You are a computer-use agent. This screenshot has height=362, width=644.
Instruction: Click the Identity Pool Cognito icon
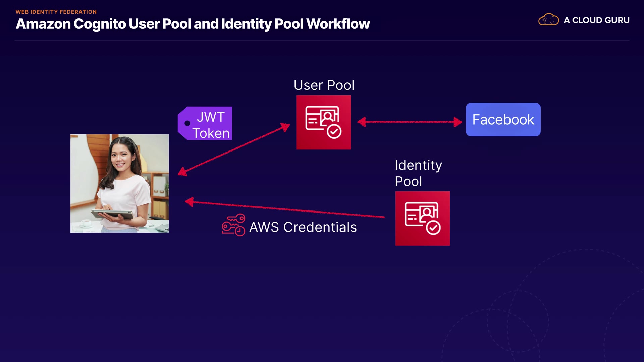[x=422, y=218]
